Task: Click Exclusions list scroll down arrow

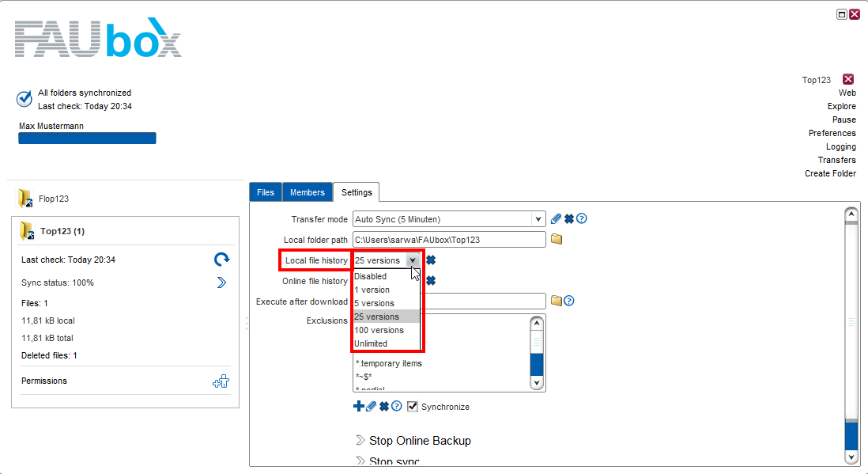Action: pyautogui.click(x=537, y=383)
